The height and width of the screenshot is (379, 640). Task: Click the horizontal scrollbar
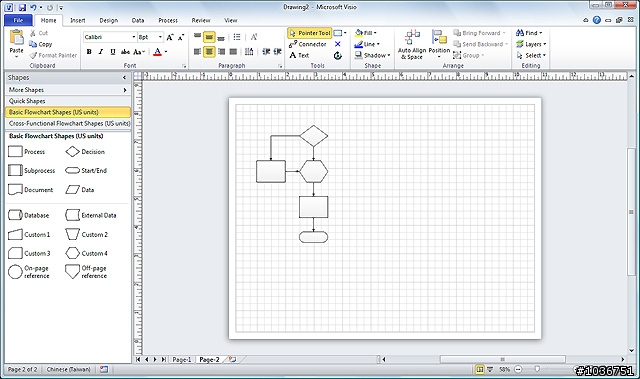pos(503,359)
